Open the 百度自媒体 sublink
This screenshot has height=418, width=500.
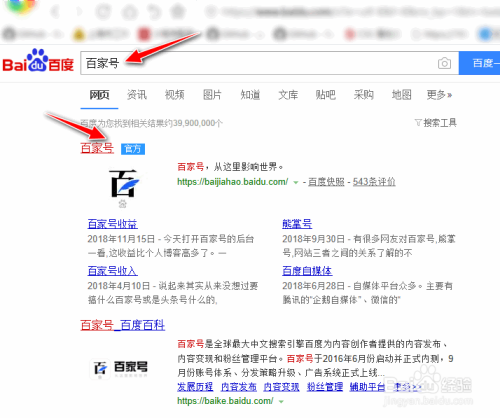(x=307, y=271)
